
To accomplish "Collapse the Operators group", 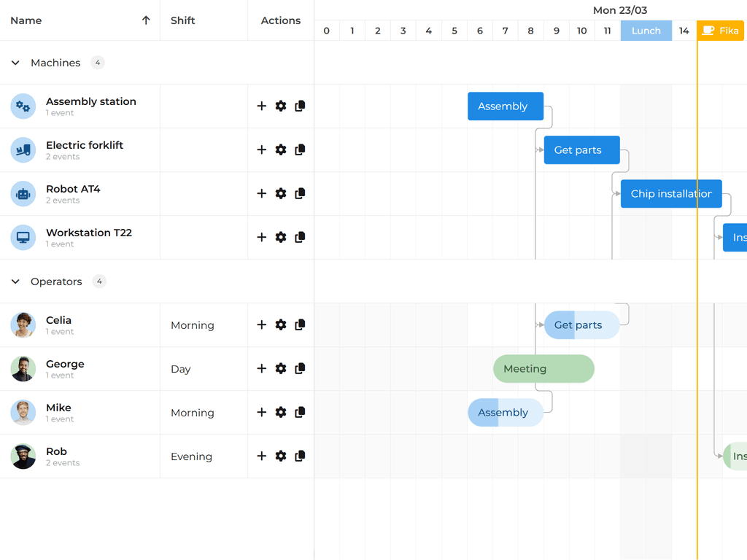I will pyautogui.click(x=15, y=281).
